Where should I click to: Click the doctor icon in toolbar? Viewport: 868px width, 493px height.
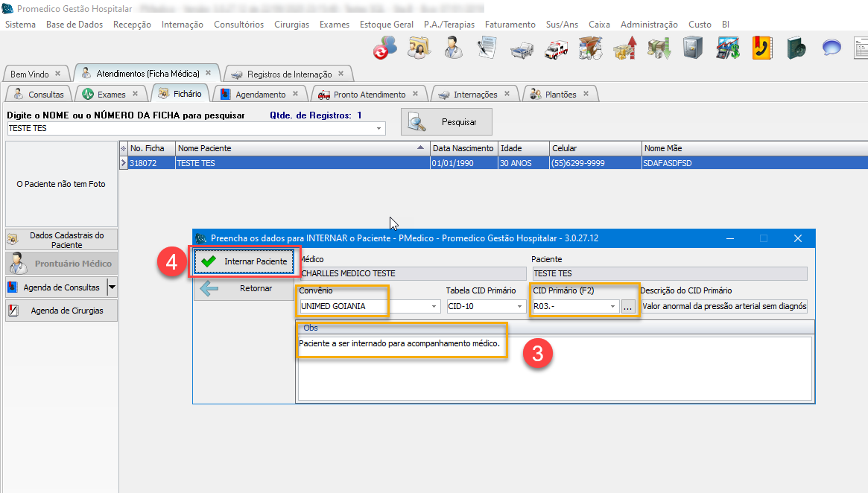point(452,49)
